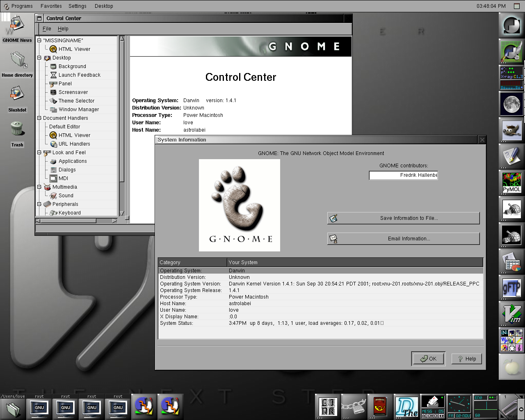The width and height of the screenshot is (525, 420).
Task: Click the red book dock icon
Action: [380, 407]
